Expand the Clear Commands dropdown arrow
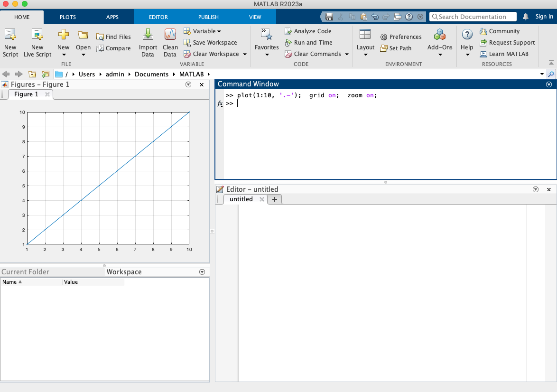557x392 pixels. (x=347, y=54)
